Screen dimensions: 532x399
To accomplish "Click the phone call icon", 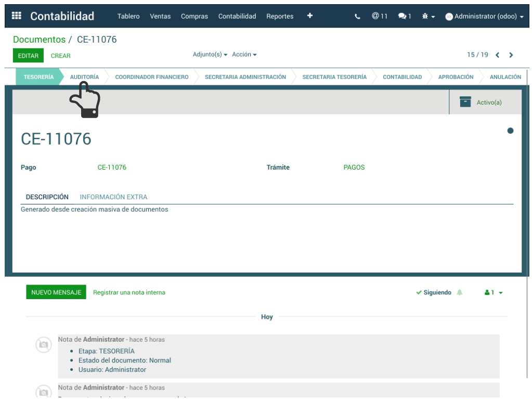I will [357, 16].
